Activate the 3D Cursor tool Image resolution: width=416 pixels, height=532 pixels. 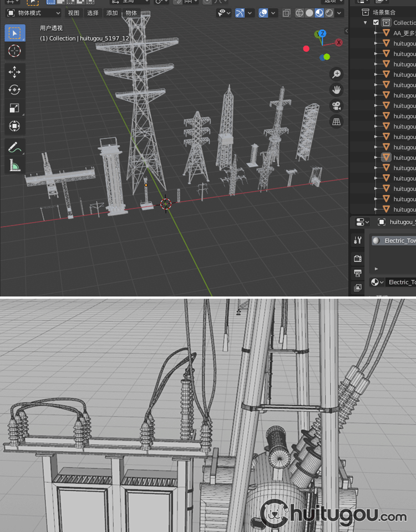(x=15, y=51)
